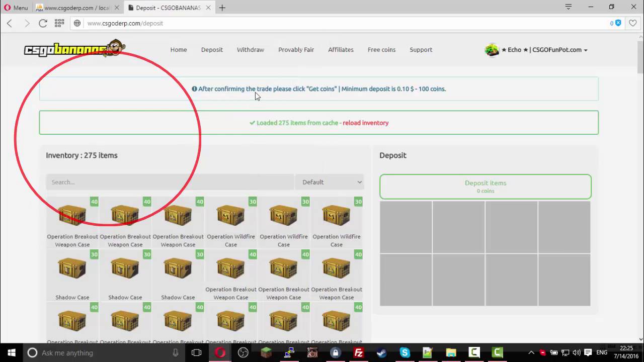Close the Deposit - CSGOBANANAS tab
The image size is (644, 362).
point(208,8)
